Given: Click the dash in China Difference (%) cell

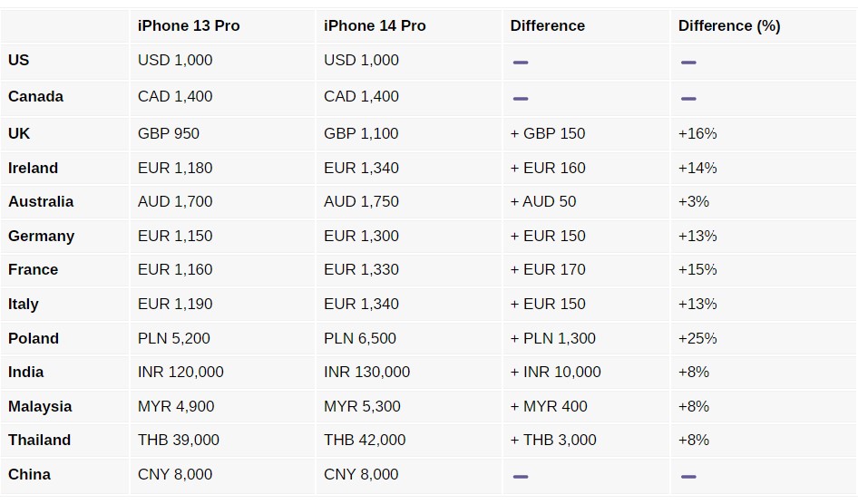Looking at the screenshot, I should pyautogui.click(x=688, y=476).
